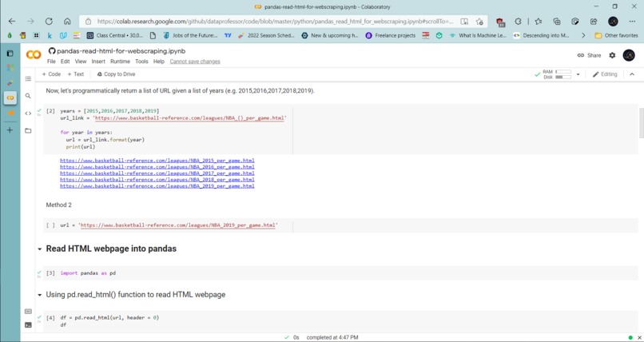The image size is (644, 342).
Task: Open the command palette icon at bottom left
Action: click(28, 312)
